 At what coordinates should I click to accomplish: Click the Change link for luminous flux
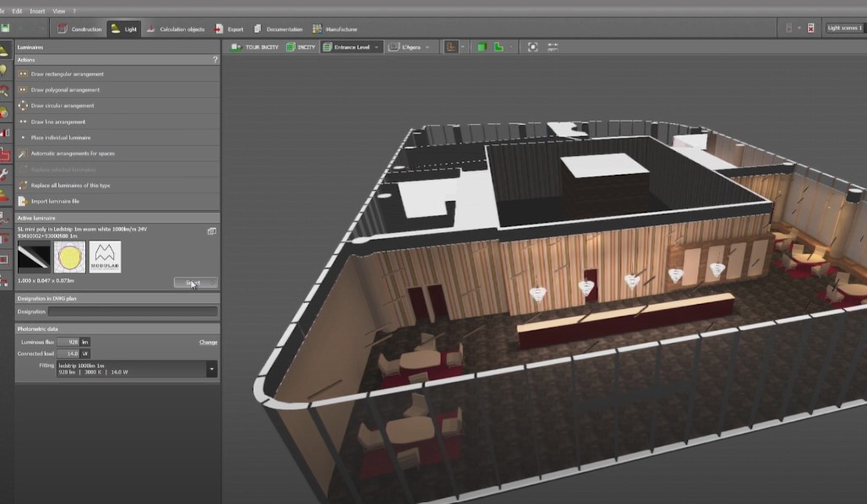(x=208, y=342)
